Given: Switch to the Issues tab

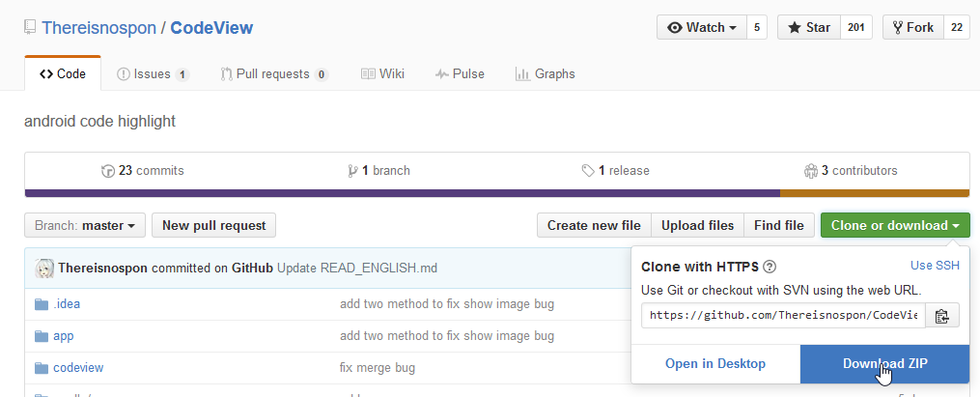Looking at the screenshot, I should pos(152,73).
